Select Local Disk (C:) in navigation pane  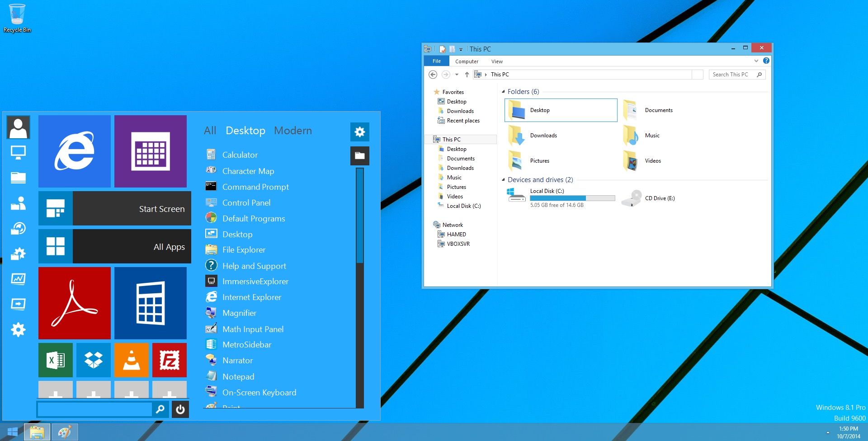pyautogui.click(x=463, y=206)
